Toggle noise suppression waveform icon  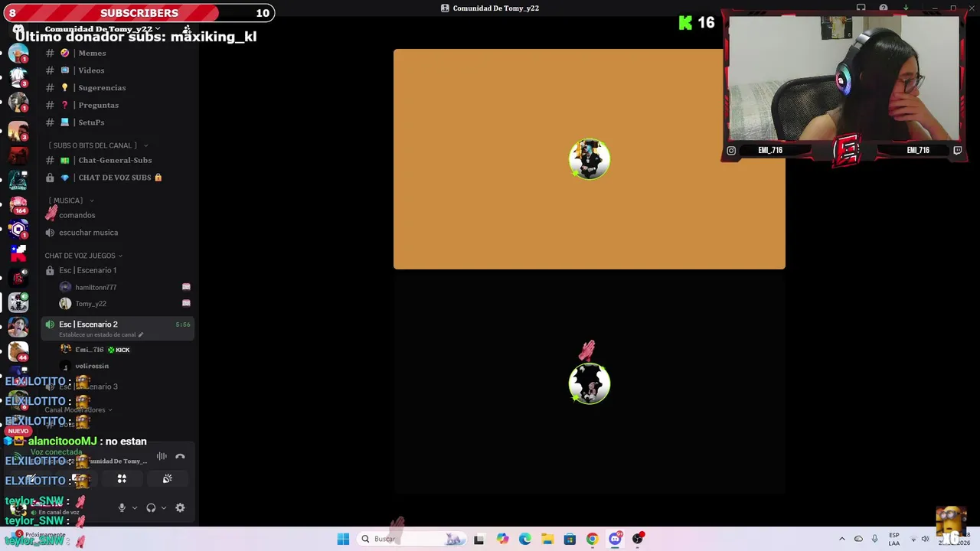coord(162,456)
